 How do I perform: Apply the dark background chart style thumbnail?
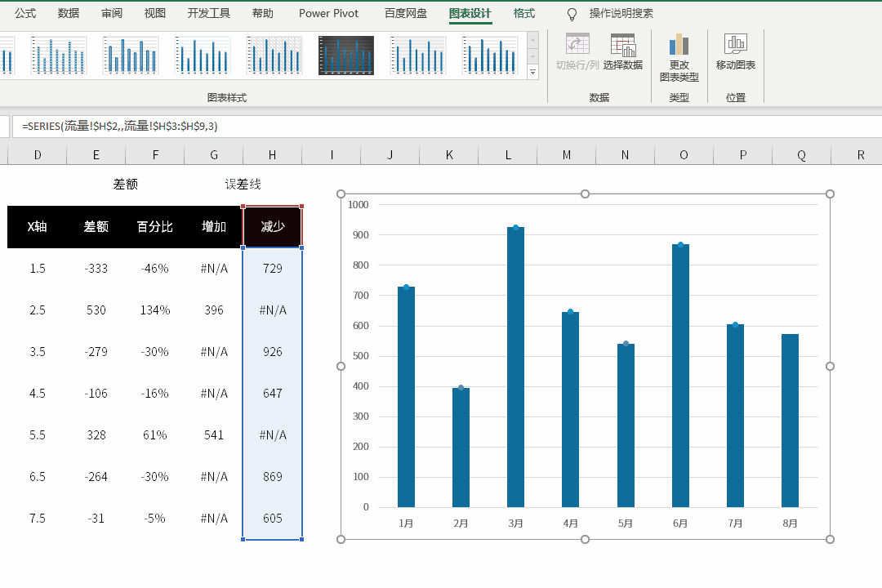[345, 56]
